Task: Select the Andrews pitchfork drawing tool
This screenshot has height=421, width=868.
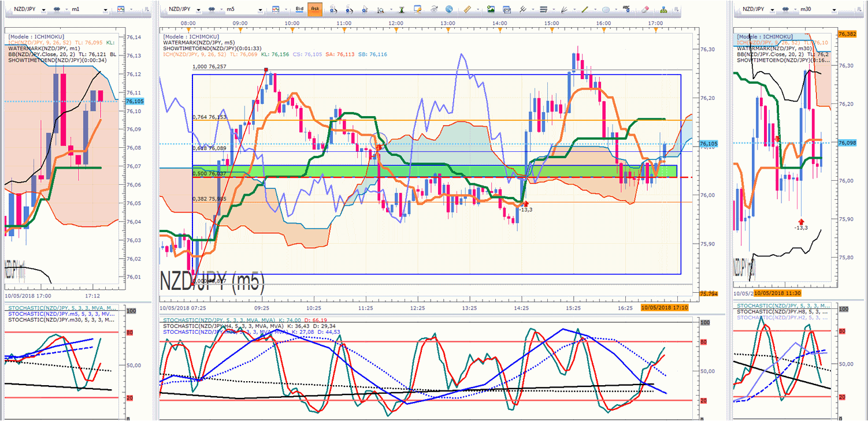Action: [523, 9]
